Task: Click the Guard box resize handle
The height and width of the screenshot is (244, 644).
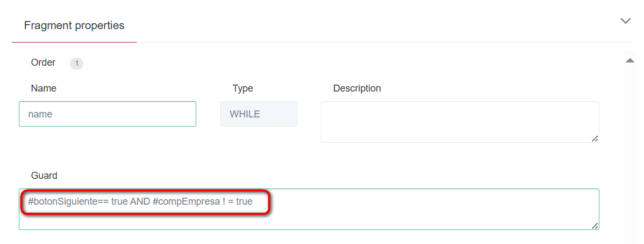Action: click(595, 226)
